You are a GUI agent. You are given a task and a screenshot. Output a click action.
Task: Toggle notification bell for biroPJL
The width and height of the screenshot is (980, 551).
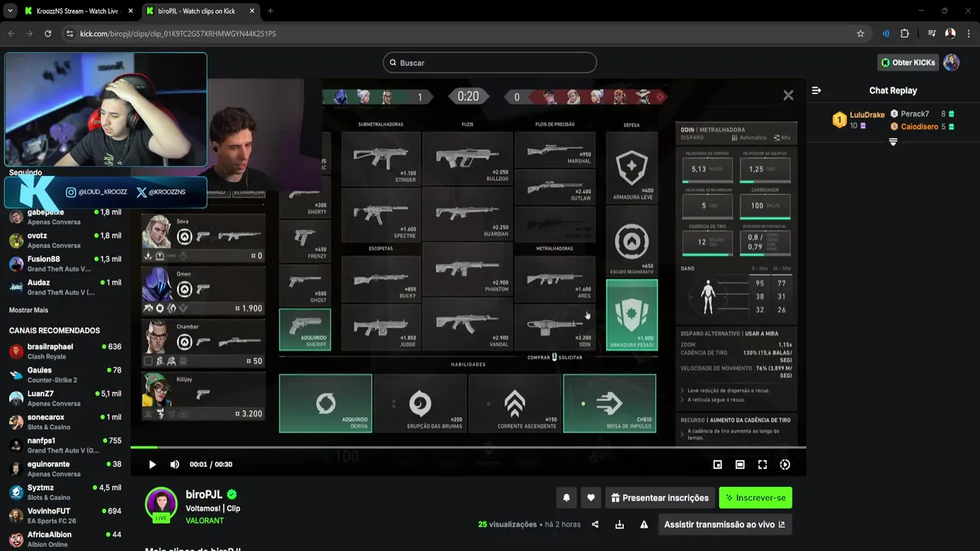tap(567, 497)
